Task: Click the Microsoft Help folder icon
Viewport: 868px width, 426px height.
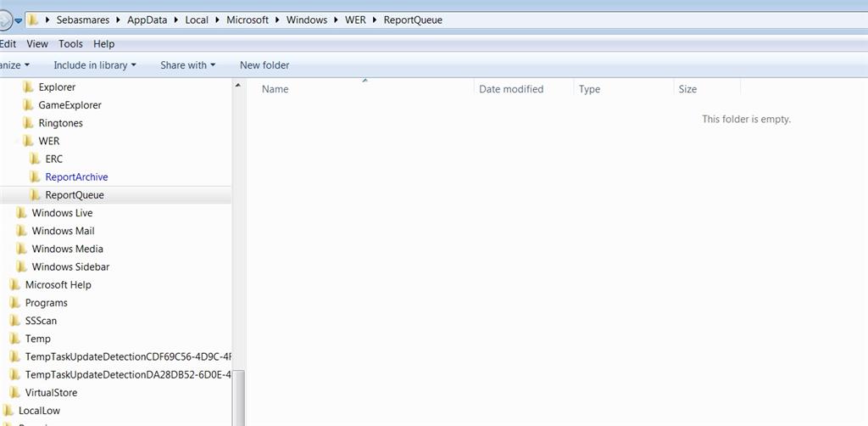Action: (15, 285)
